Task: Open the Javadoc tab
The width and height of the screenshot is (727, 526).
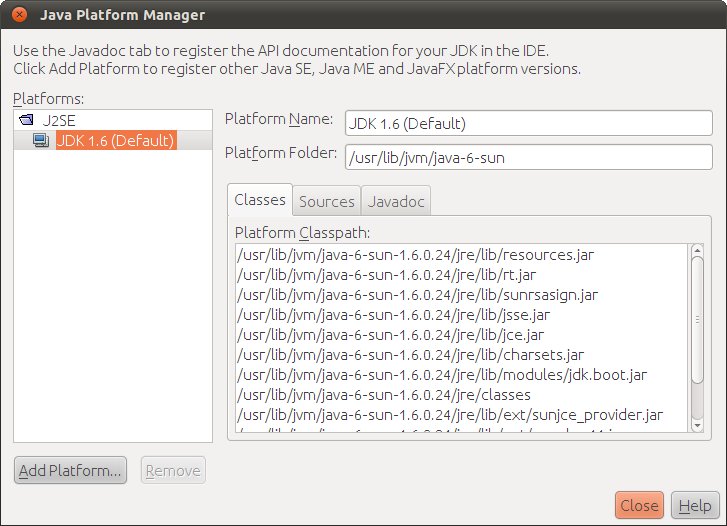Action: (x=396, y=201)
